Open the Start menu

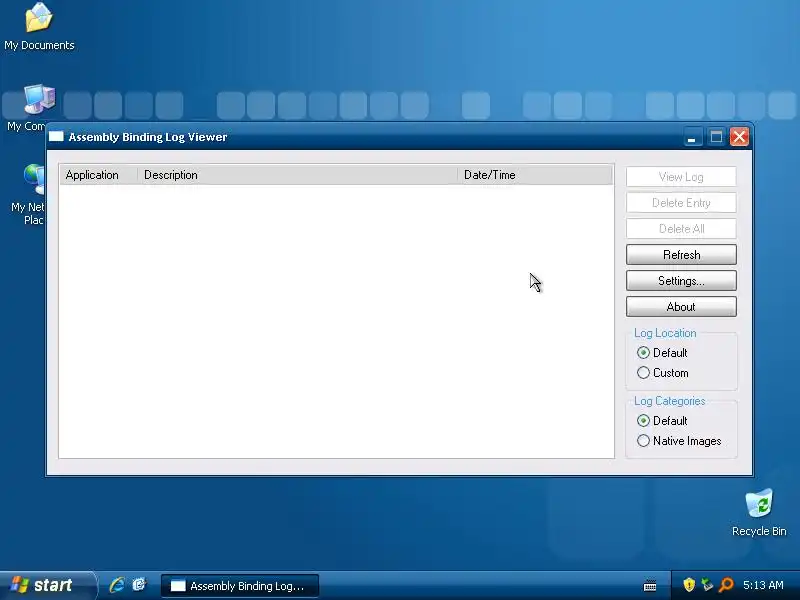click(x=47, y=585)
